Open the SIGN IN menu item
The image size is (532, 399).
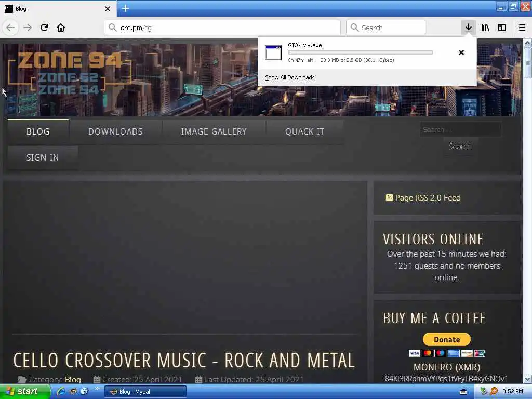[43, 157]
